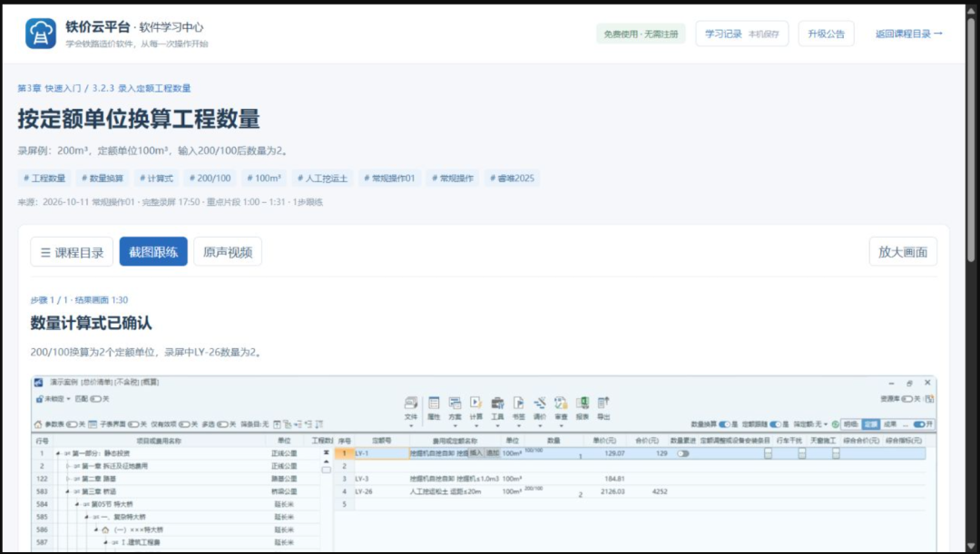Open the dropdown arrow under 文件
Viewport: 980px width, 554px height.
point(411,426)
